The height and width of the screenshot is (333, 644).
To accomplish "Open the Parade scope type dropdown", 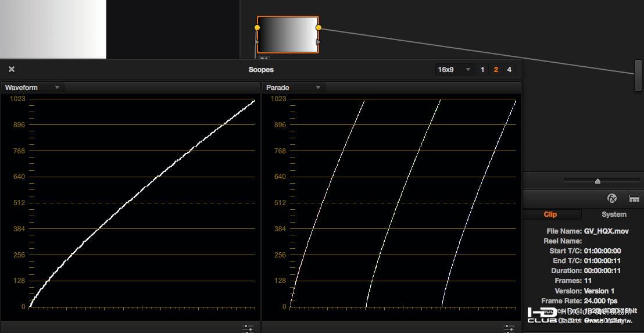I will 294,88.
